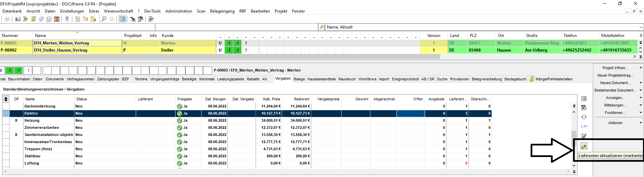Create new document via starred page icon

(x=77, y=19)
